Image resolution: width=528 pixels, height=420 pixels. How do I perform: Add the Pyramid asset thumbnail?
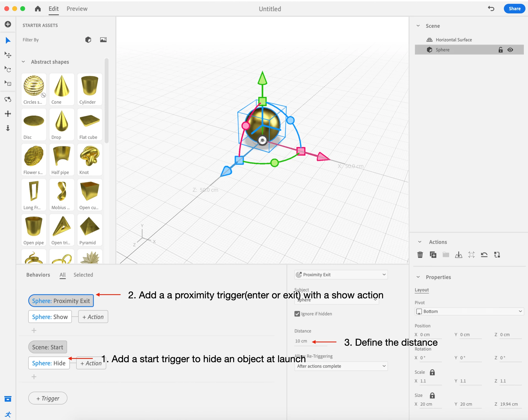(x=90, y=230)
